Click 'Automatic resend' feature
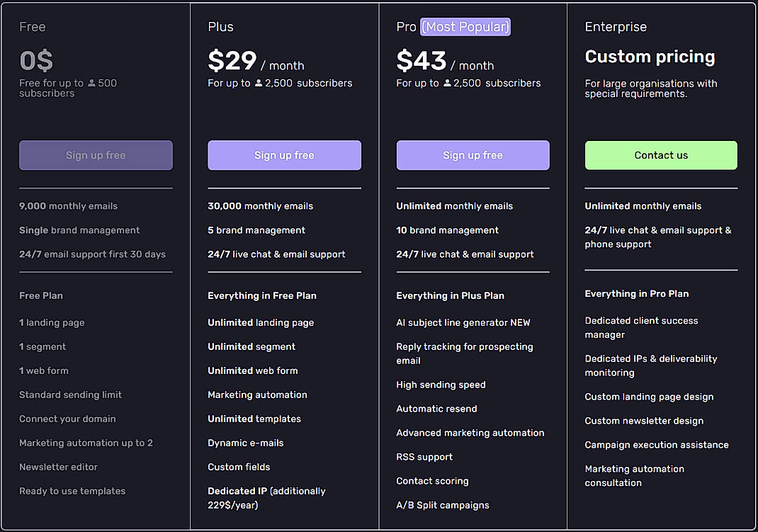 [x=436, y=409]
